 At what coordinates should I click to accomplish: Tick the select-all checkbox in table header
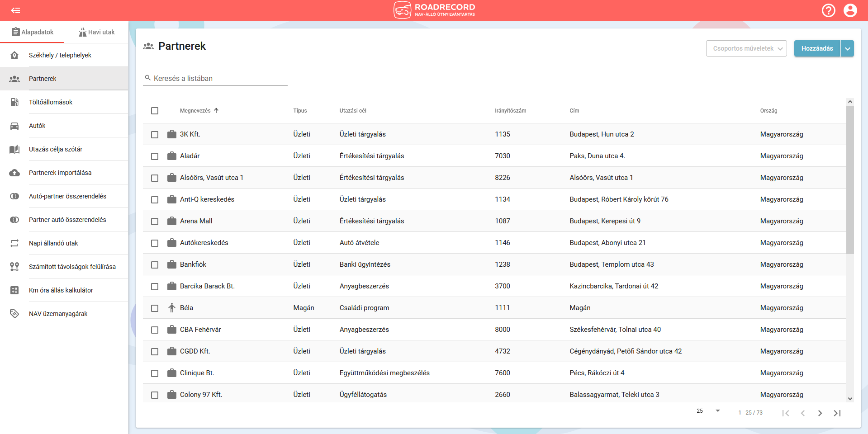point(155,111)
